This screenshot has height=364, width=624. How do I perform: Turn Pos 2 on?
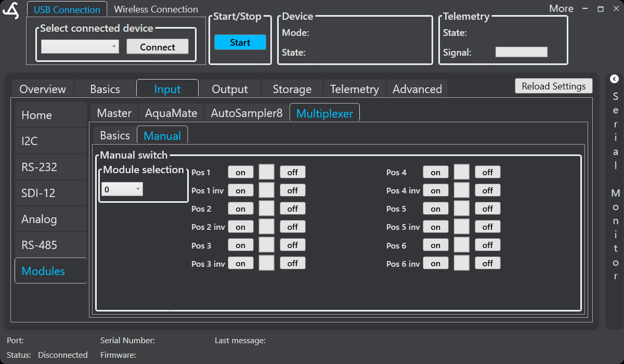[241, 209]
